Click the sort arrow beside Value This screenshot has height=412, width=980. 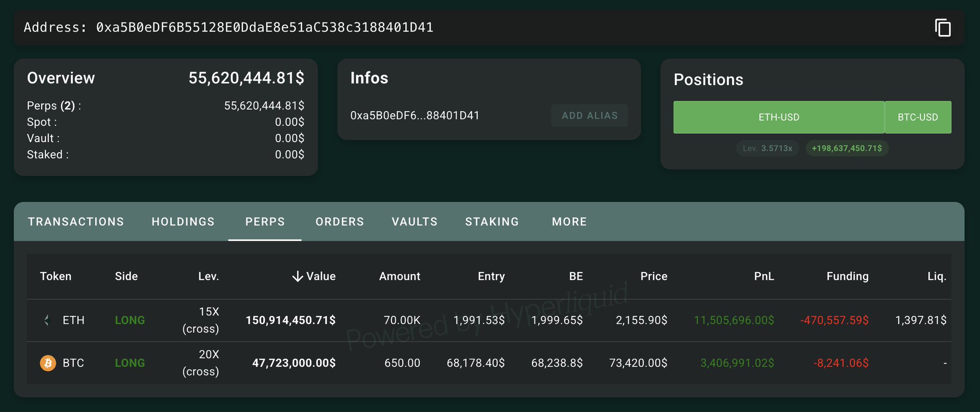[x=298, y=277]
